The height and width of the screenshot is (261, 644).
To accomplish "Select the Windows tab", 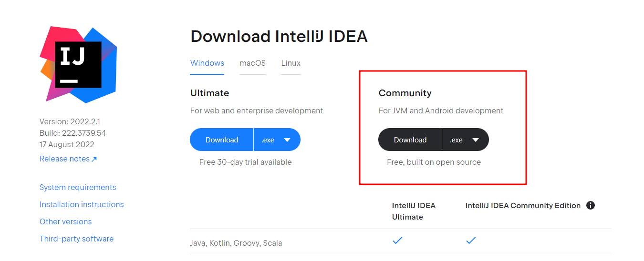I will point(207,63).
